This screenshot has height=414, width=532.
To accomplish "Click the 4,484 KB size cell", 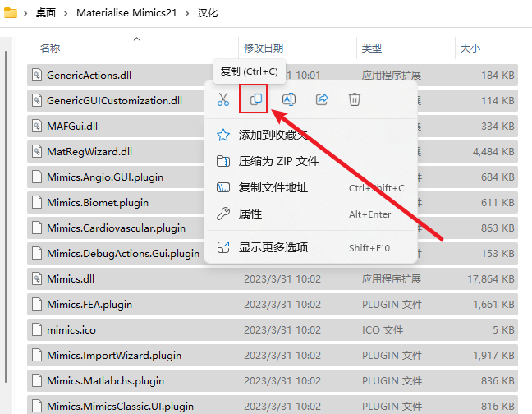I will pos(493,152).
